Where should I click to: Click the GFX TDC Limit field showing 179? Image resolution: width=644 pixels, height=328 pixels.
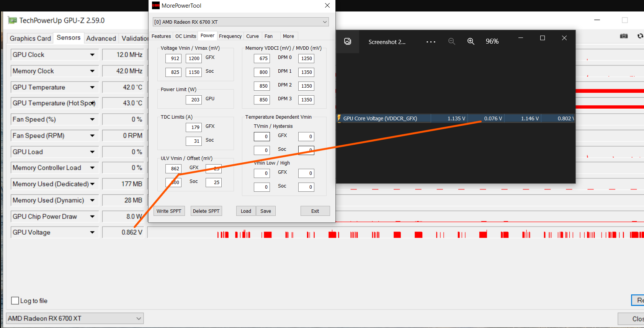(x=194, y=127)
